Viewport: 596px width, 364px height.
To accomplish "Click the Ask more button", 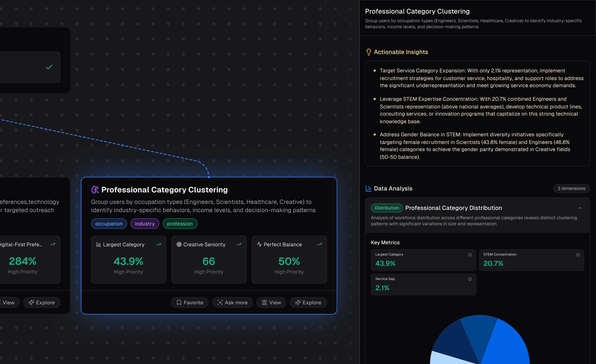I will click(232, 303).
